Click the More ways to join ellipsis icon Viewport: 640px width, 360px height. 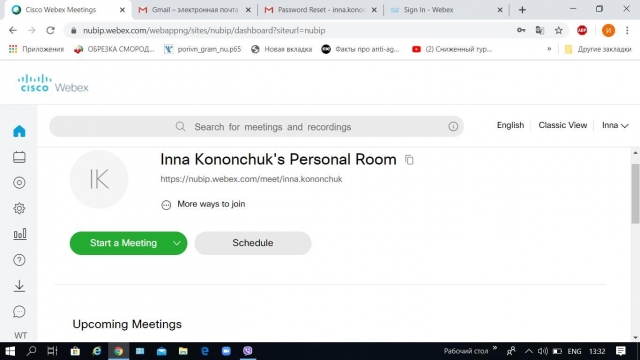pyautogui.click(x=166, y=204)
